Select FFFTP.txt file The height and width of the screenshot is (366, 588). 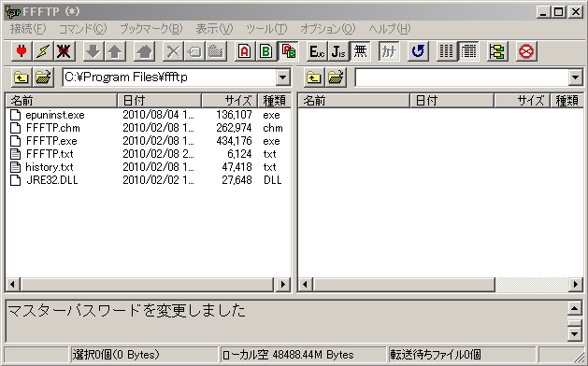pyautogui.click(x=50, y=154)
